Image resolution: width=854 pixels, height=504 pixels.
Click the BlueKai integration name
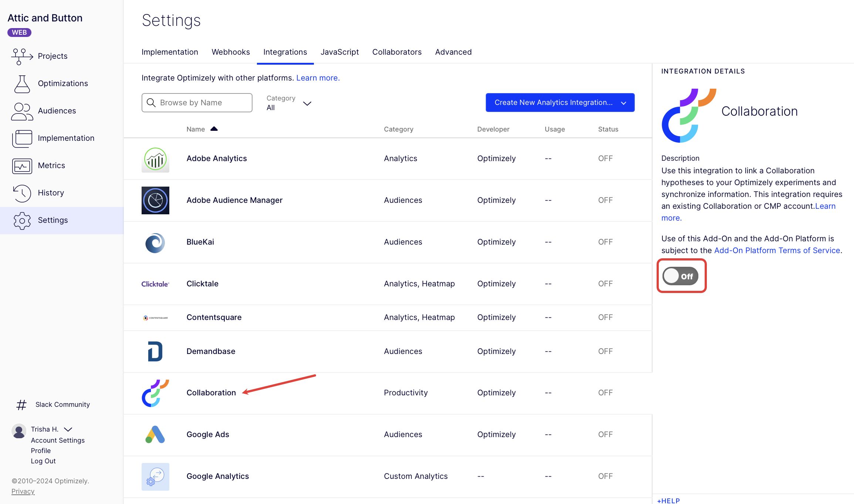pyautogui.click(x=200, y=242)
